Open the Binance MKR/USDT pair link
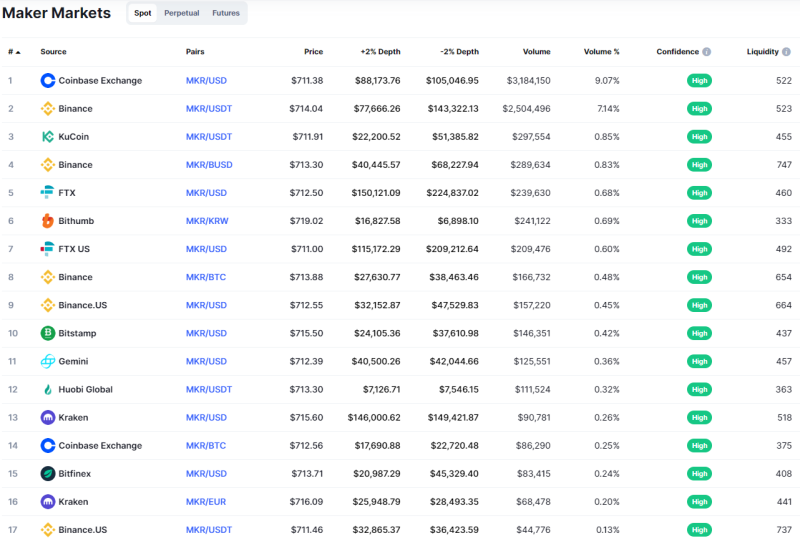800x541 pixels. (209, 109)
